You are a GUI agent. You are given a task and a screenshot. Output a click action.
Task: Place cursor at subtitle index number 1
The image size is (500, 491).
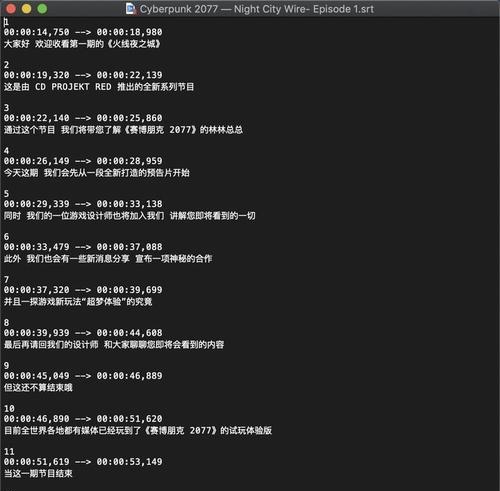pyautogui.click(x=6, y=22)
